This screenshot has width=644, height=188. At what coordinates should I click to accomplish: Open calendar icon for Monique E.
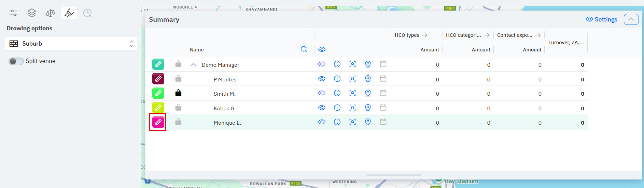[383, 122]
